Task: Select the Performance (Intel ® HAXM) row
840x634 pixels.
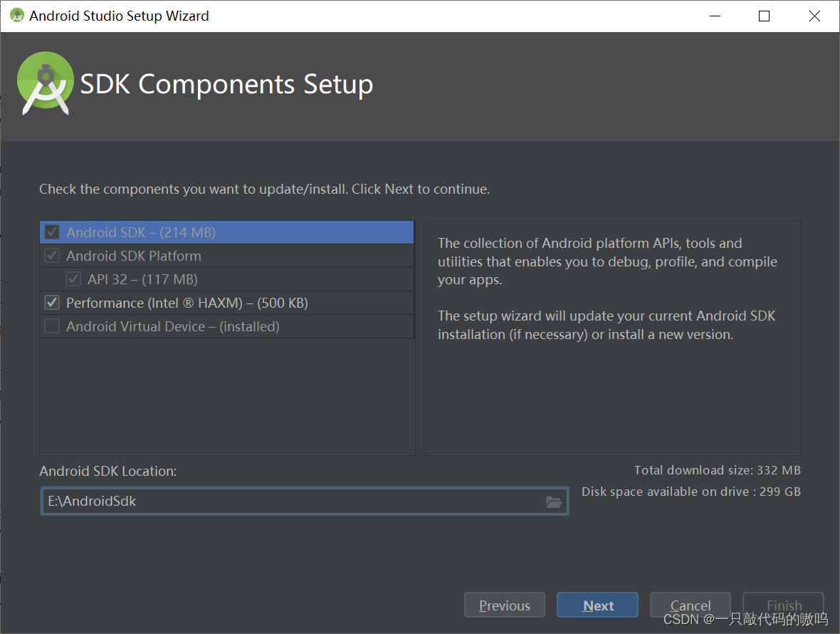Action: click(226, 303)
